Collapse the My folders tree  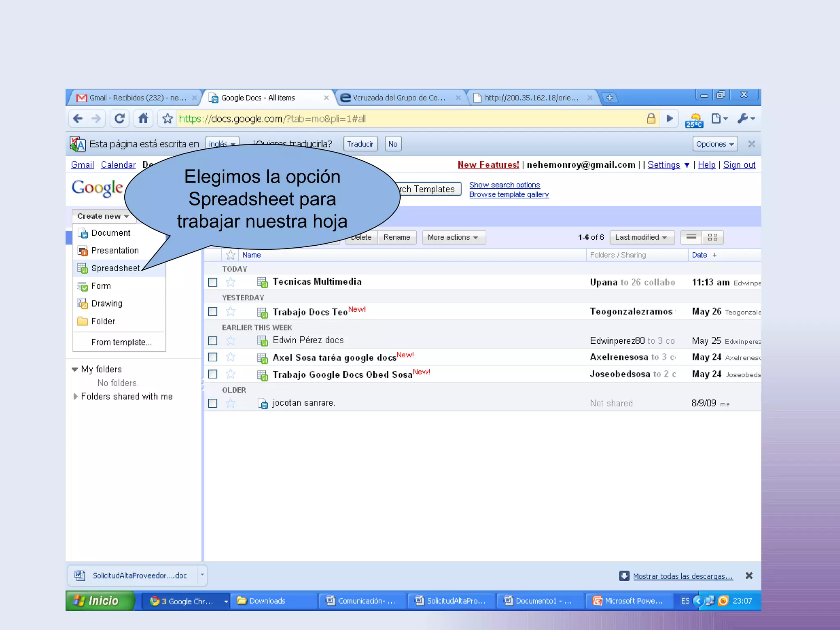point(75,370)
